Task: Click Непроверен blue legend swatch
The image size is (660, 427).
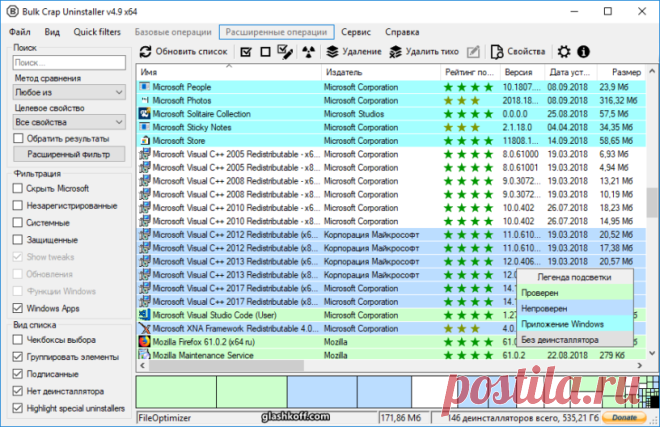Action: click(x=575, y=308)
